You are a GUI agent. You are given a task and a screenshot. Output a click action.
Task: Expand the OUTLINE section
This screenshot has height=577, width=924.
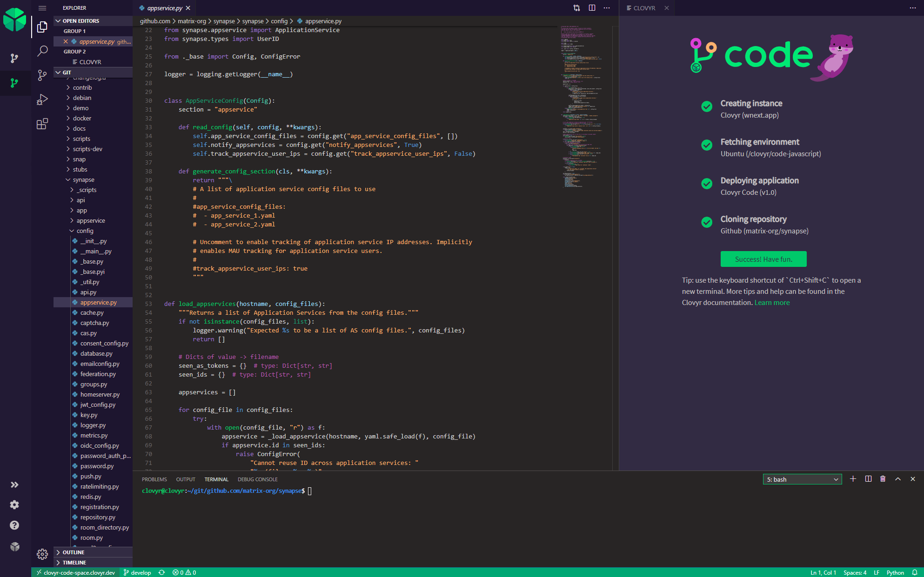coord(93,552)
